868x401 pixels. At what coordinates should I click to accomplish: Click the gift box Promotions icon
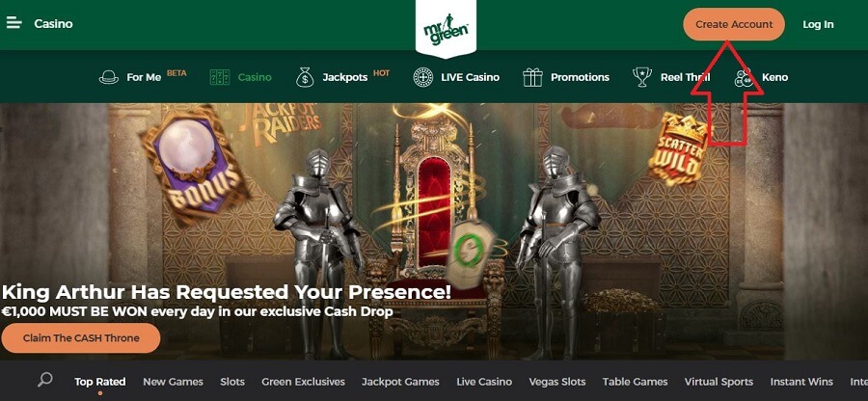(x=532, y=77)
